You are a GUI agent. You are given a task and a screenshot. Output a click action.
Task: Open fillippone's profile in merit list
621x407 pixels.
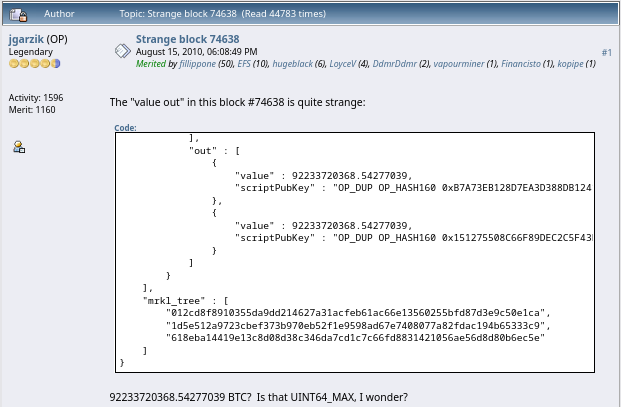coord(197,64)
